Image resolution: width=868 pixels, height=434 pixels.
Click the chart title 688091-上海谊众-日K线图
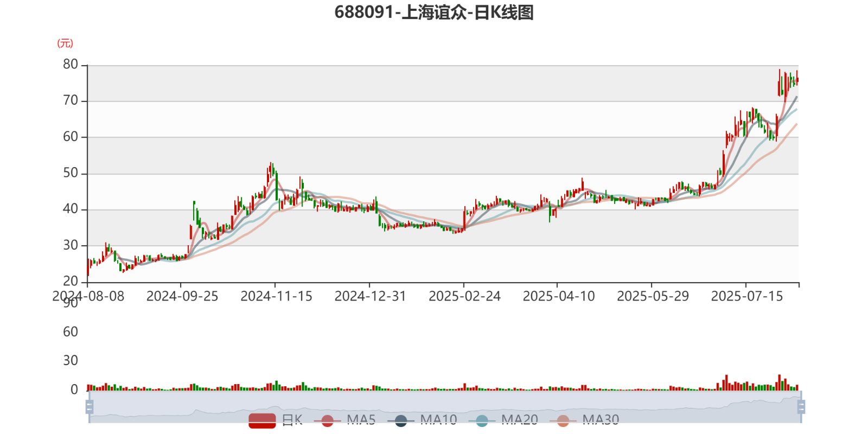(434, 12)
